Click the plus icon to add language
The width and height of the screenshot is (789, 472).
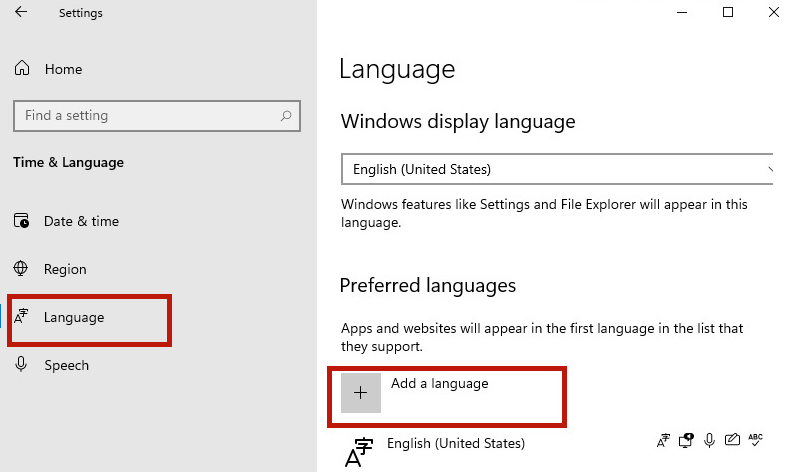[361, 393]
